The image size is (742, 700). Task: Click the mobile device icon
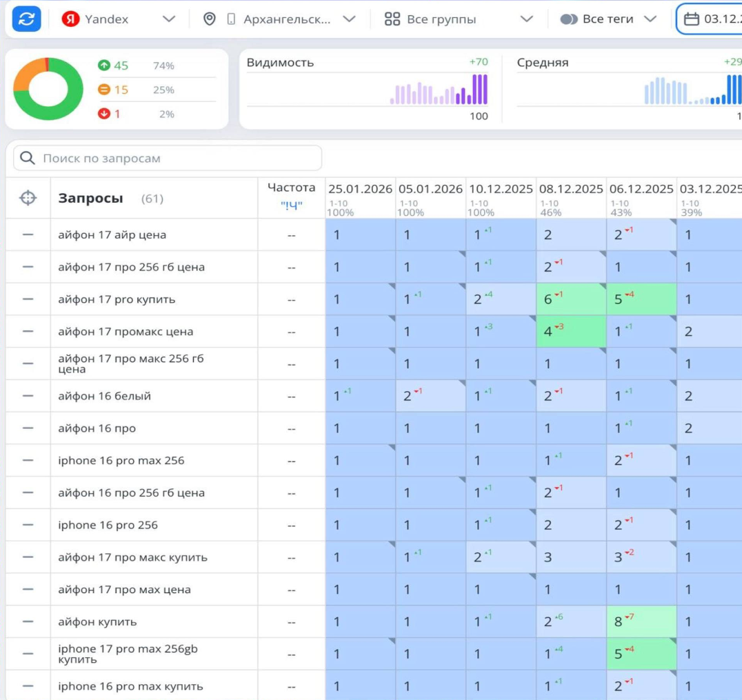[231, 19]
